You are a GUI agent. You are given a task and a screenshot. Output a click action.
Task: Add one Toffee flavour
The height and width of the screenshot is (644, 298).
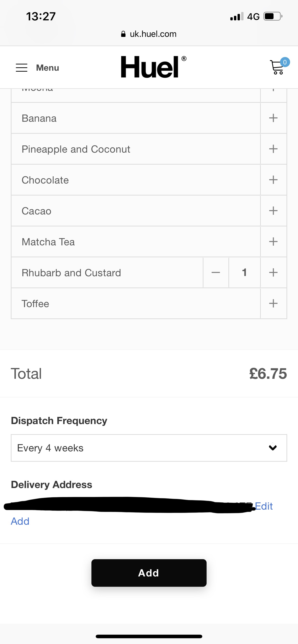(273, 304)
